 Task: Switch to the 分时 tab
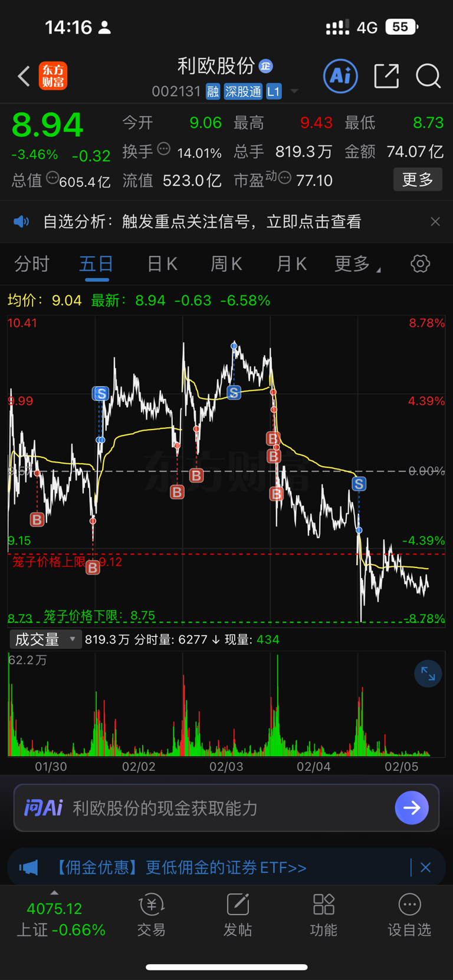(32, 264)
